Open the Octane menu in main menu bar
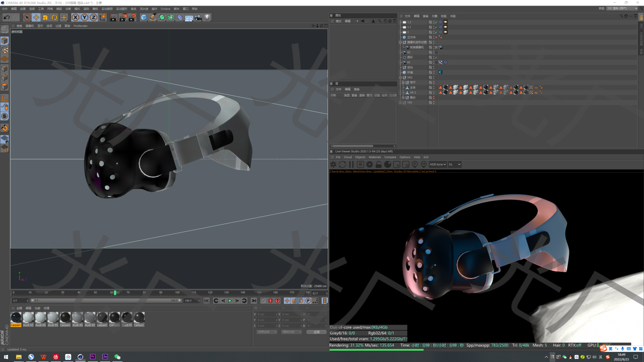 165,9
